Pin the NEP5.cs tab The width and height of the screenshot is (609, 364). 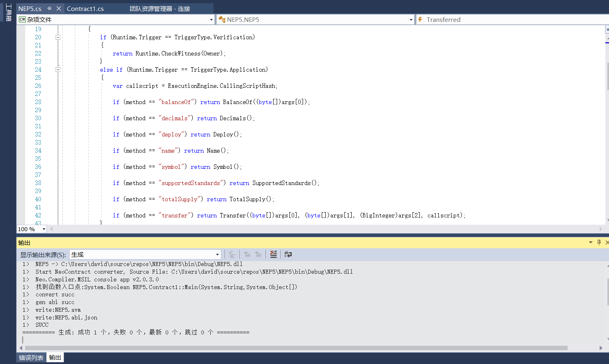coord(49,9)
